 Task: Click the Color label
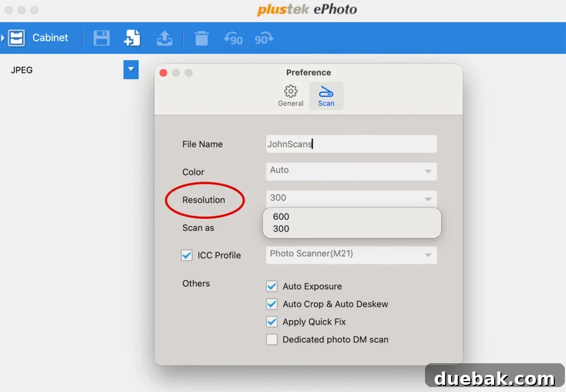coord(193,172)
